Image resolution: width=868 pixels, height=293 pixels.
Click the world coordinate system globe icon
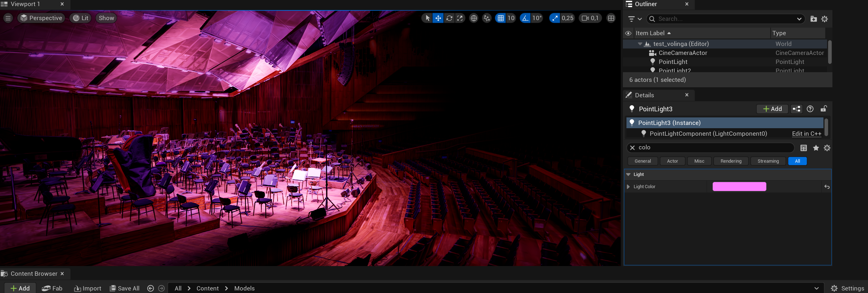click(474, 18)
